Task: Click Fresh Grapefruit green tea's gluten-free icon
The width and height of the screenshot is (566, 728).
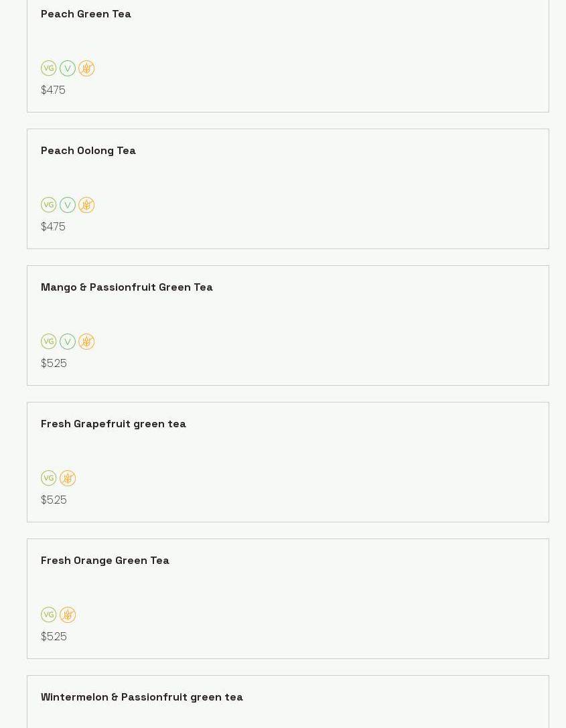Action: 68,478
